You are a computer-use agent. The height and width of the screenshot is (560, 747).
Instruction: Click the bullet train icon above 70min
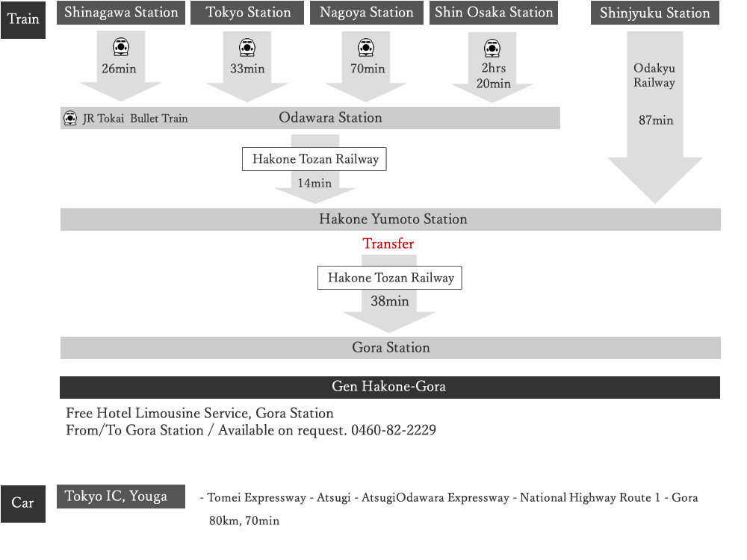click(366, 47)
